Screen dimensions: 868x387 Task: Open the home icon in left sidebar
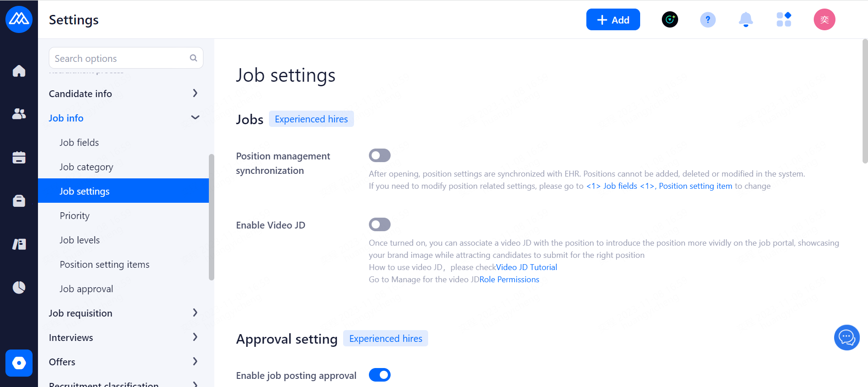pos(19,71)
